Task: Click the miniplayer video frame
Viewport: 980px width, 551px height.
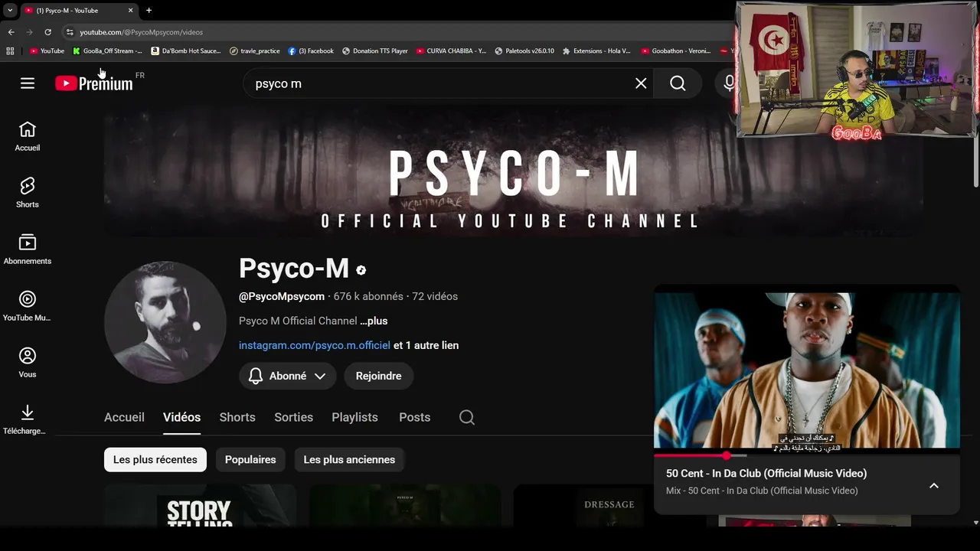Action: [x=806, y=370]
